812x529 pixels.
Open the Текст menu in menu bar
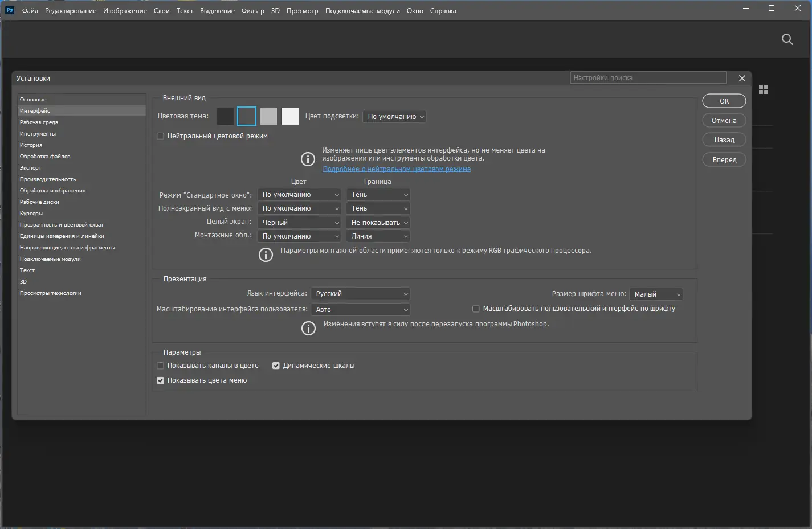tap(185, 11)
